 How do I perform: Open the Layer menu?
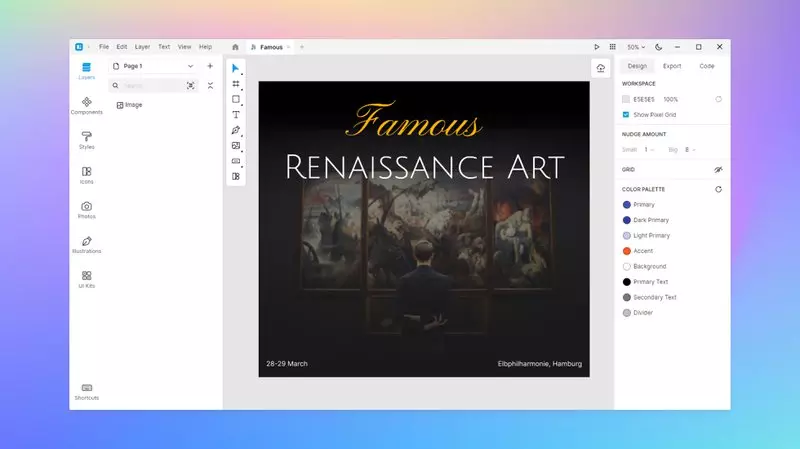[x=142, y=47]
